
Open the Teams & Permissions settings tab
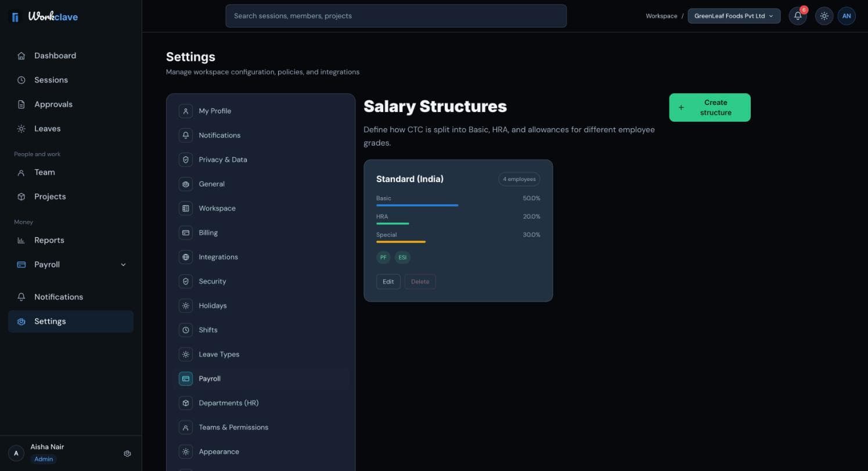pos(261,427)
